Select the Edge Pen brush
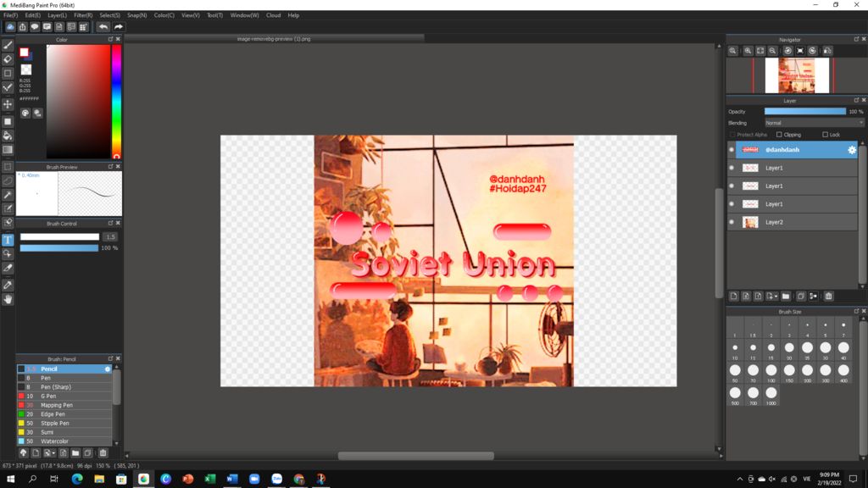Image resolution: width=868 pixels, height=488 pixels. (x=64, y=413)
